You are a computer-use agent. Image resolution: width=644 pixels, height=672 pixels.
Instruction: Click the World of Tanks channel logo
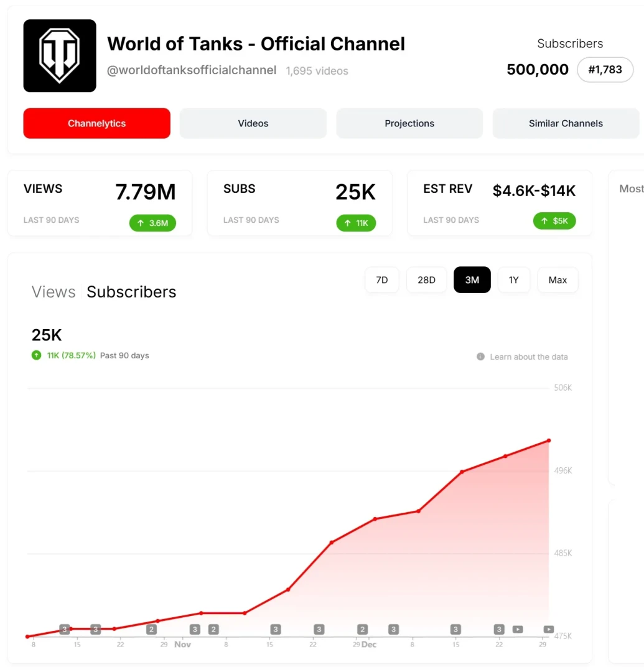(x=60, y=56)
